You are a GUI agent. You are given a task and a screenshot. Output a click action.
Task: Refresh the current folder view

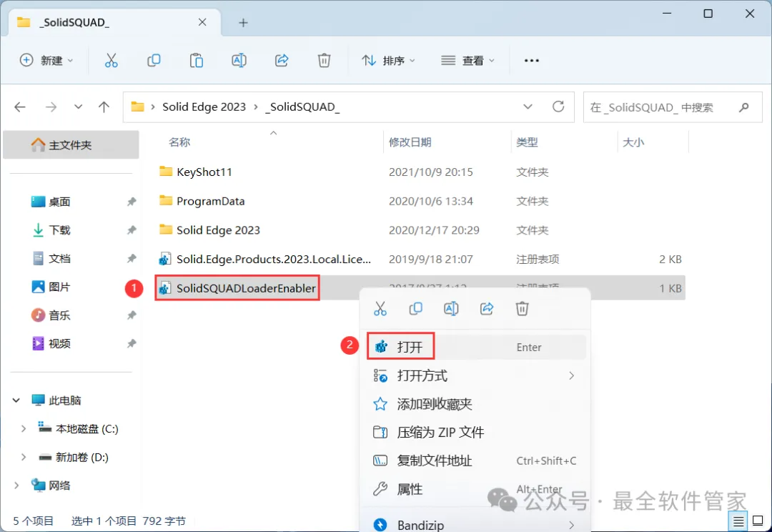coord(558,107)
